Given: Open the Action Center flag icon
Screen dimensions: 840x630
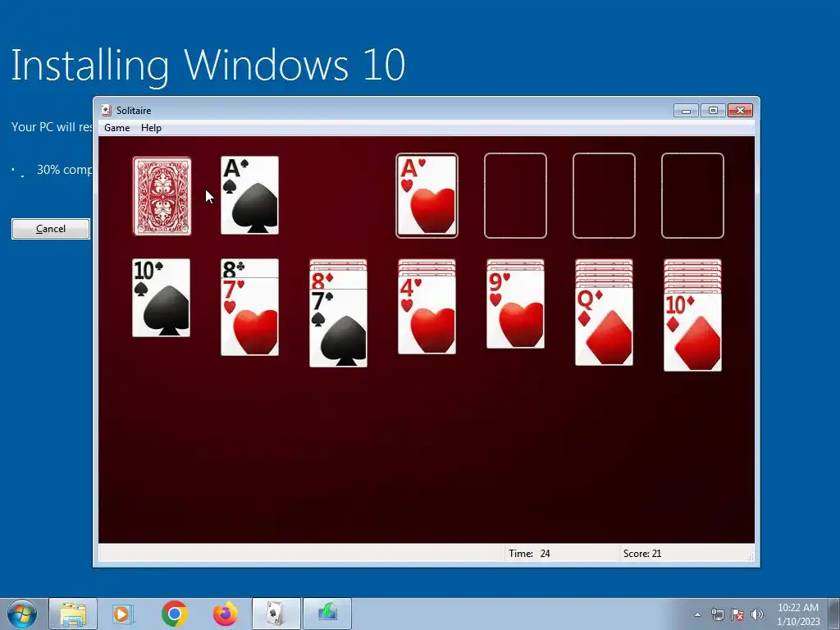Looking at the screenshot, I should [x=737, y=614].
